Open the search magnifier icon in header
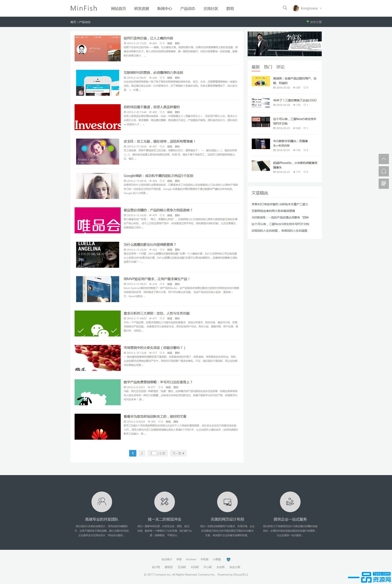 pyautogui.click(x=285, y=8)
